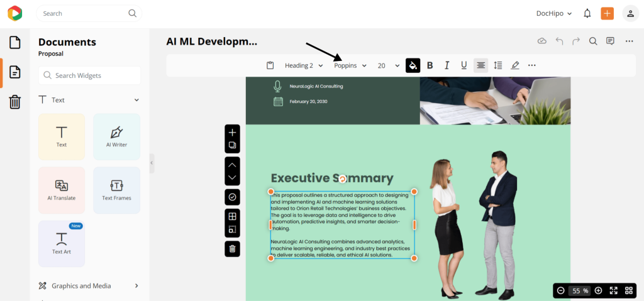Collapse the widgets side panel handle
Screen dimensions: 644x301
tap(152, 163)
